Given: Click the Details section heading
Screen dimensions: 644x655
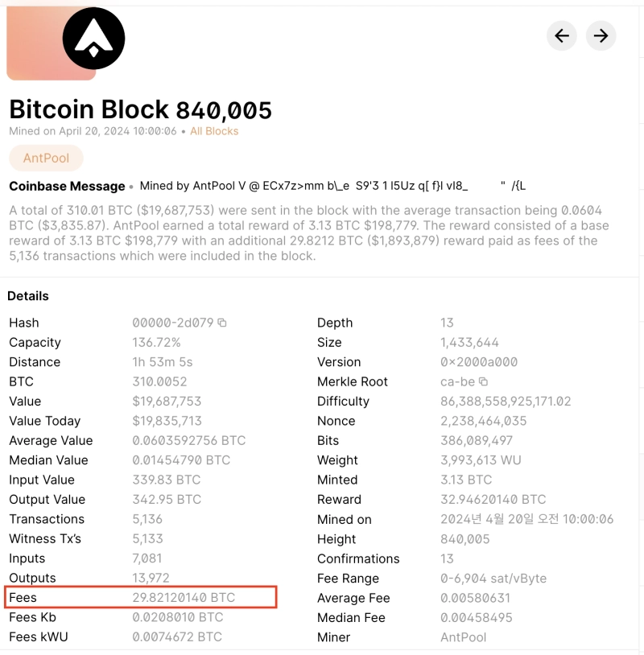Looking at the screenshot, I should [x=28, y=296].
